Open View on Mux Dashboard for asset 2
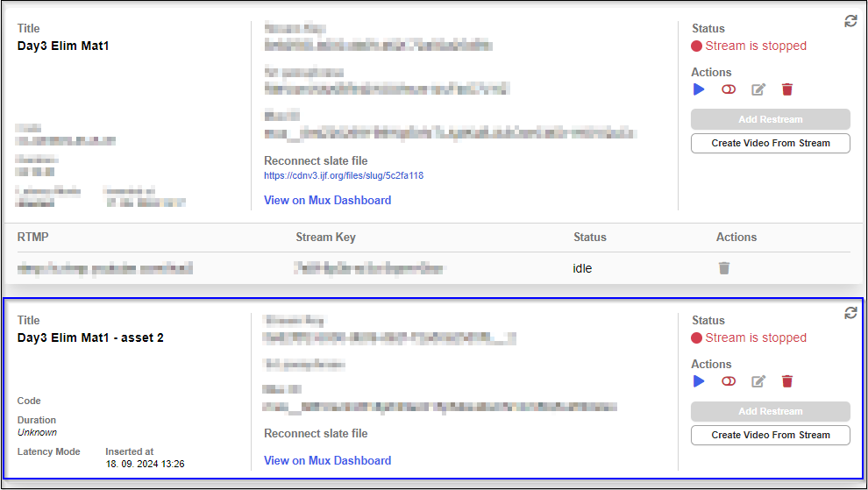868x490 pixels. (x=327, y=460)
